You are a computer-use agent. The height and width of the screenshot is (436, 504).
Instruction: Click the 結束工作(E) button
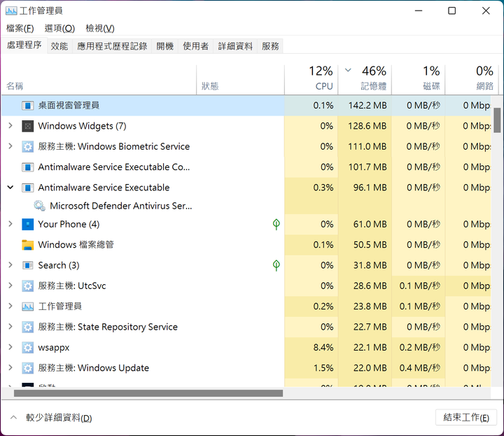coord(466,417)
